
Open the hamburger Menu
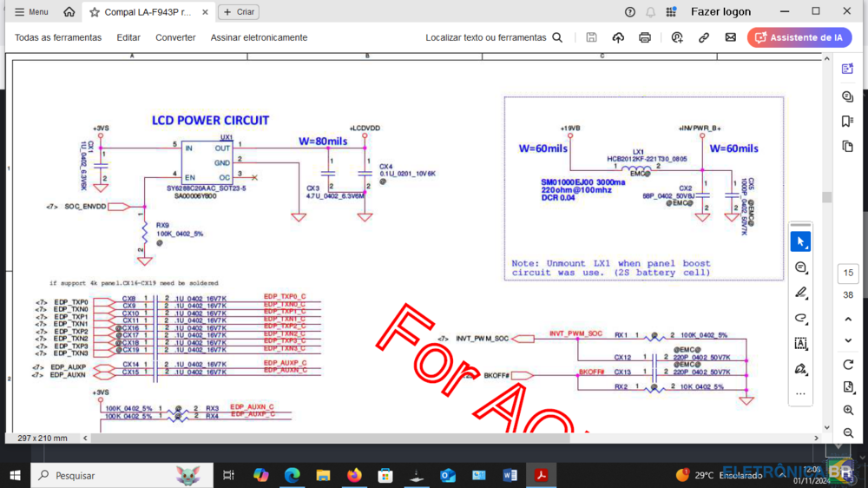click(31, 12)
